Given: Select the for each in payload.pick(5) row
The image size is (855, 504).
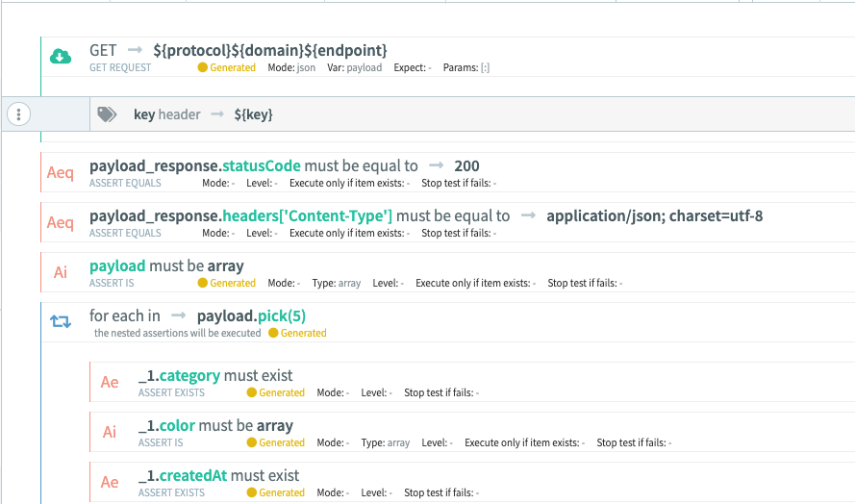Looking at the screenshot, I should click(197, 315).
